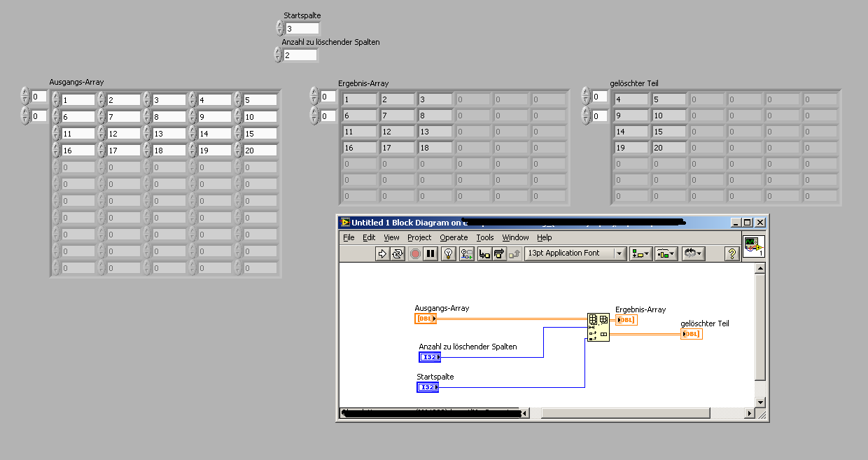Open the Tools menu
This screenshot has height=460, width=868.
[485, 238]
